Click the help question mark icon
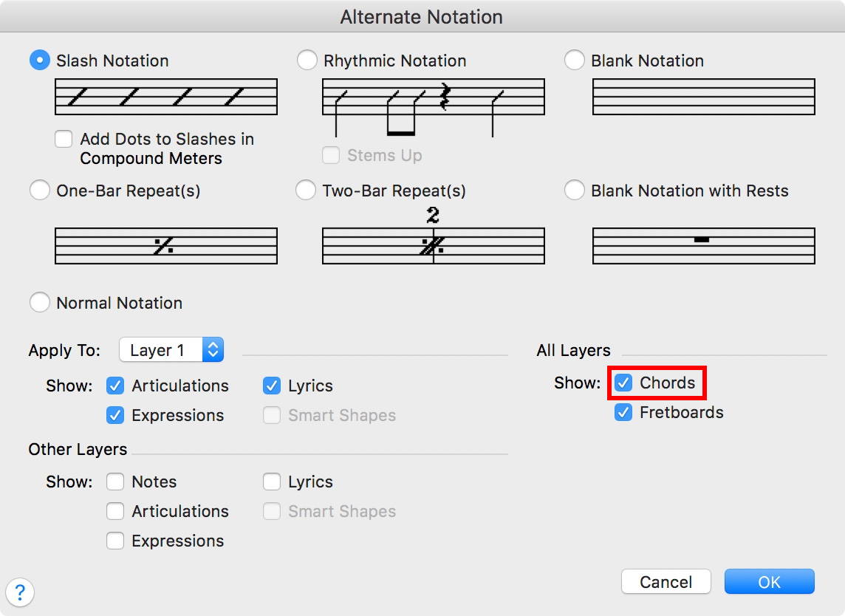The height and width of the screenshot is (616, 845). [20, 592]
